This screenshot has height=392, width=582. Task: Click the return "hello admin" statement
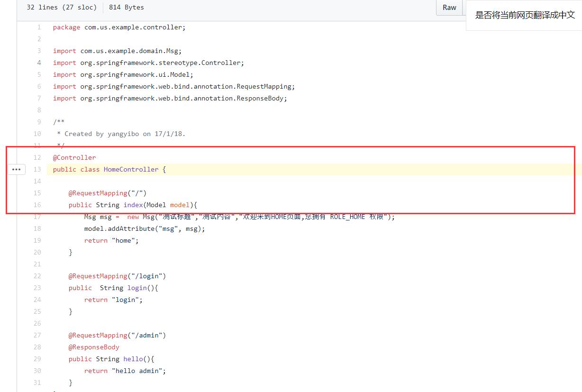[x=125, y=371]
